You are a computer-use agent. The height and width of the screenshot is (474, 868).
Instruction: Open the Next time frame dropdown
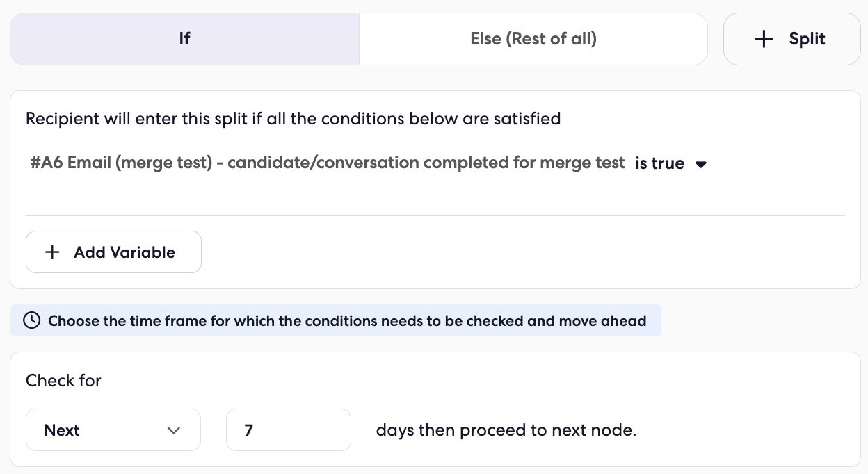coord(113,430)
